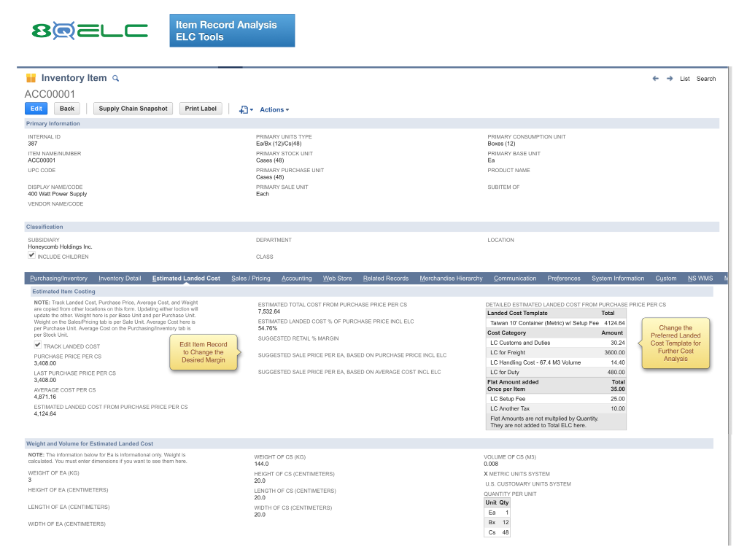Click the Landed Cost Template column header
Screen dimensions: 747x560
(517, 314)
